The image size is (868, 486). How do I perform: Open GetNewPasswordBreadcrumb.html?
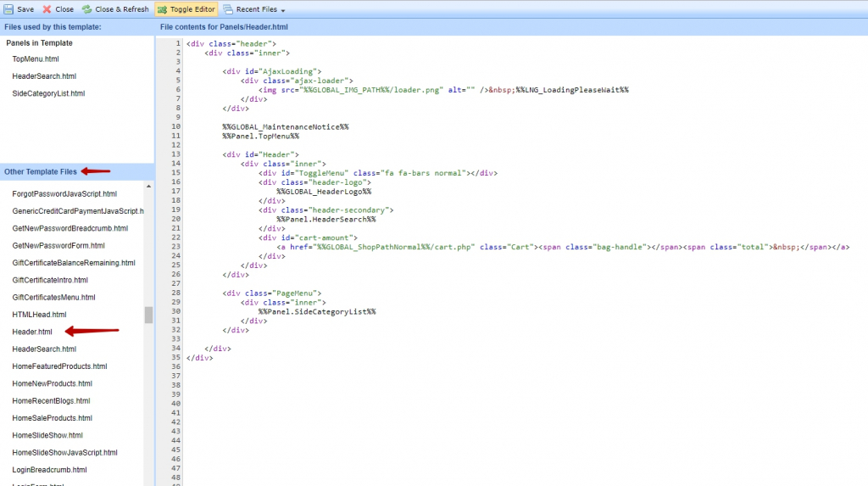(x=70, y=228)
